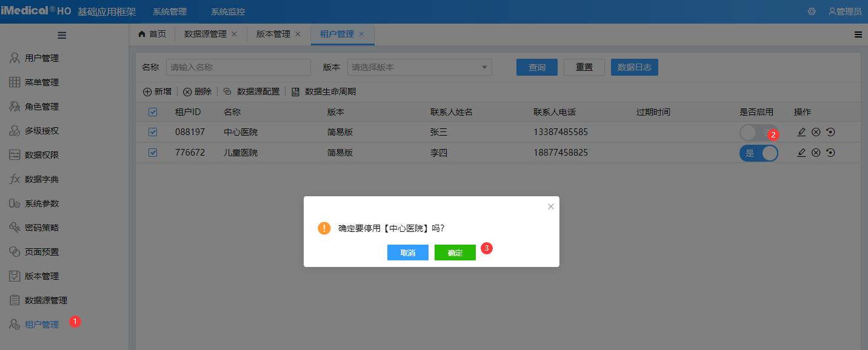Screen dimensions: 868x350
Task: Uncheck the checkbox for tenant 088197
Action: (153, 131)
